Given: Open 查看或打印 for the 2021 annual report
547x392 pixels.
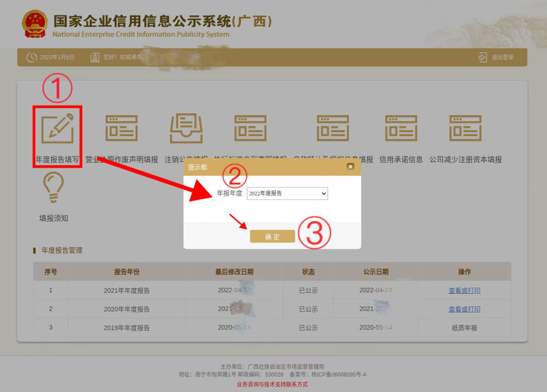Looking at the screenshot, I should click(x=464, y=291).
